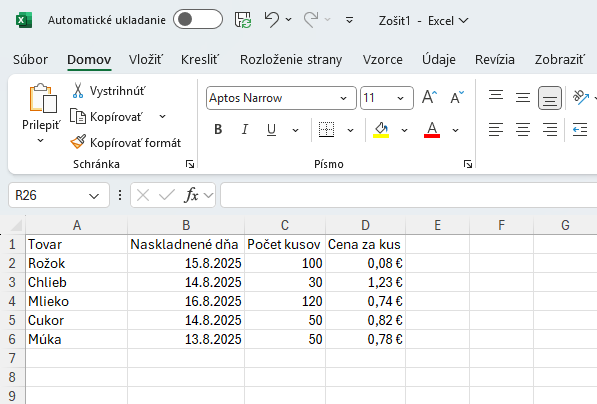Open the Súbor tab

[30, 60]
